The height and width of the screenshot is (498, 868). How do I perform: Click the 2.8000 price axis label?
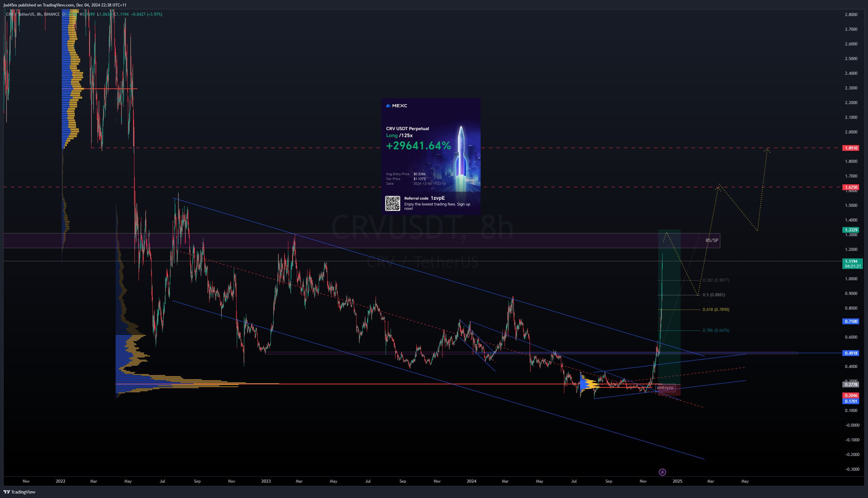(851, 14)
